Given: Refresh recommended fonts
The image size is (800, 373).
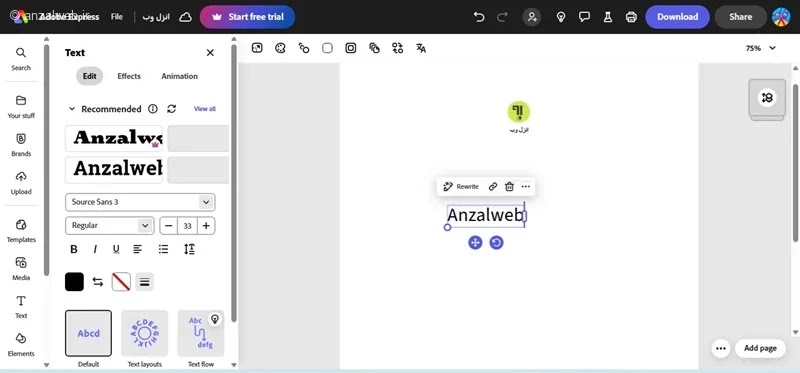Looking at the screenshot, I should point(171,109).
